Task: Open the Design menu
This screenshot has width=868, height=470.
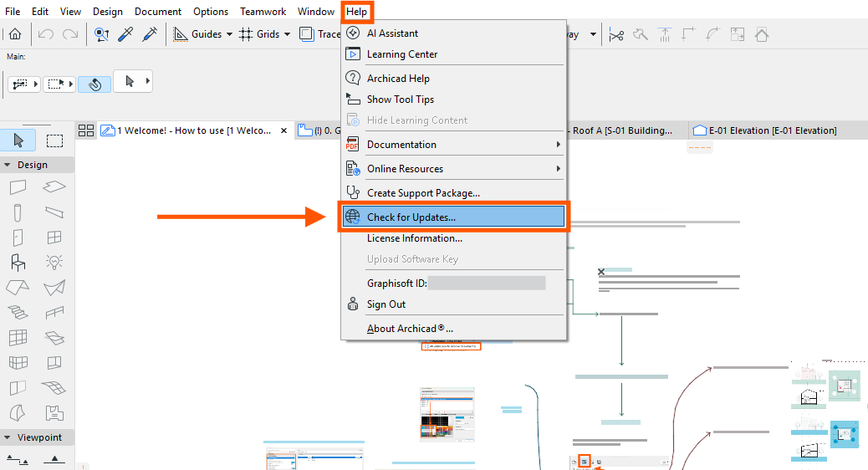Action: tap(107, 11)
